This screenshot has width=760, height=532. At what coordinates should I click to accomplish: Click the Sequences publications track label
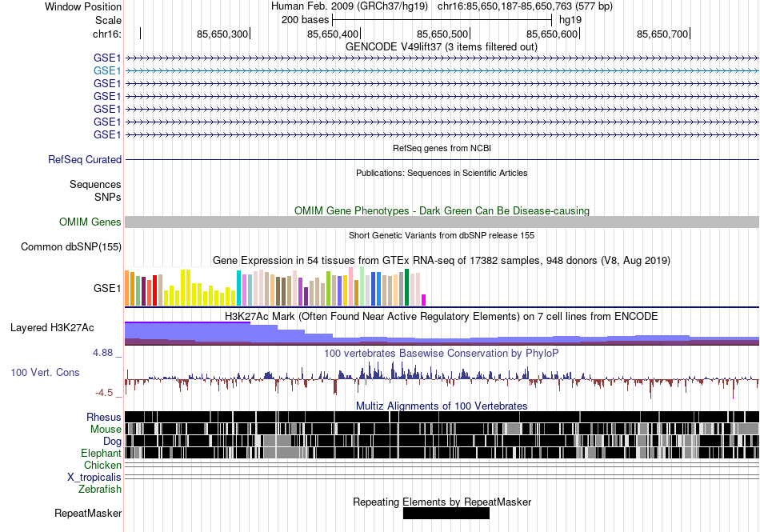(x=95, y=184)
